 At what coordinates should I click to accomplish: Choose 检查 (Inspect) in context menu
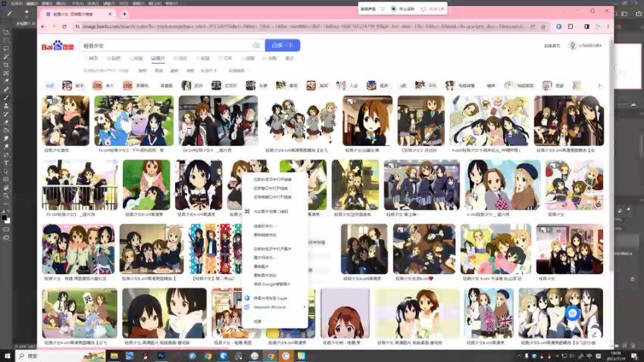pos(275,321)
